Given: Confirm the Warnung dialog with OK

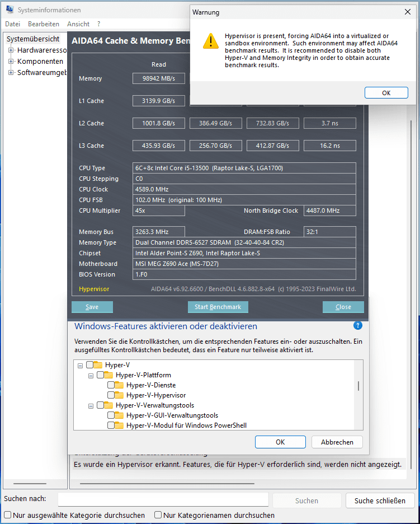Looking at the screenshot, I should tap(386, 93).
